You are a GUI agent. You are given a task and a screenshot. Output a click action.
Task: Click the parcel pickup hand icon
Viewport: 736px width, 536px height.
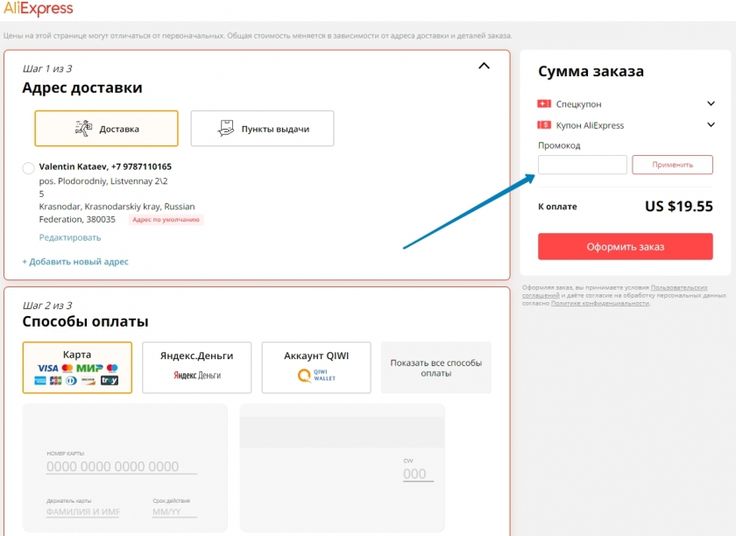point(226,128)
